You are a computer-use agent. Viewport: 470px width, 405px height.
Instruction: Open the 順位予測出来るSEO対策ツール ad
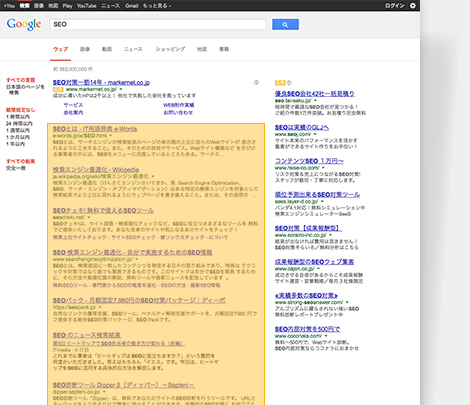[x=317, y=194]
